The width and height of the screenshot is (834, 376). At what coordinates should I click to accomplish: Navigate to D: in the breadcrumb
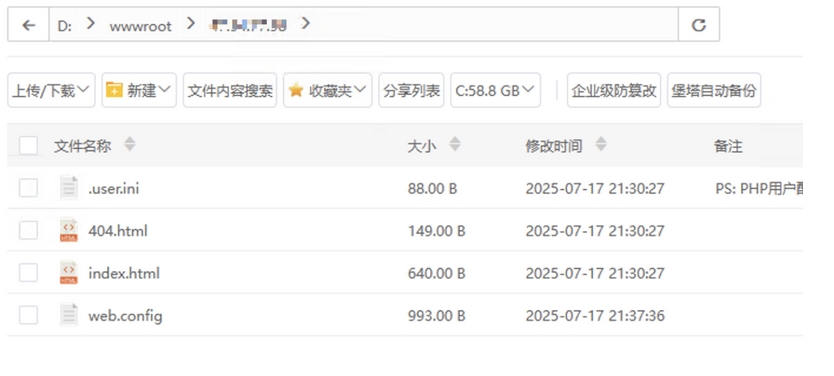[x=64, y=26]
